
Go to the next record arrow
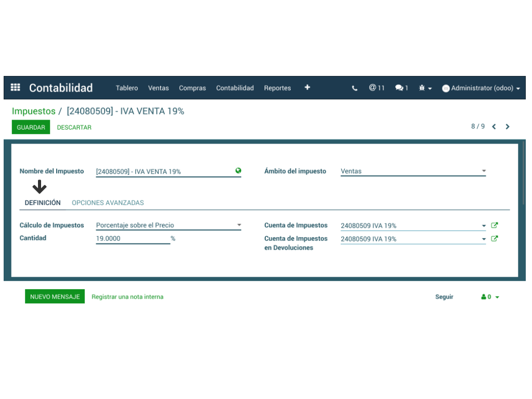508,126
